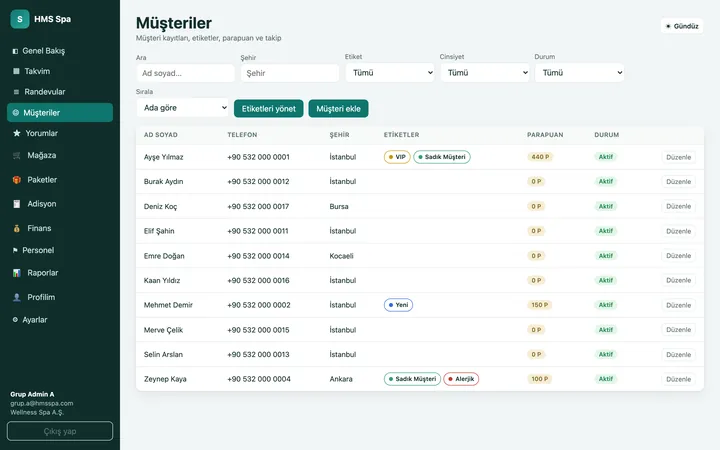Click the Takvim calendar icon
Viewport: 720px width, 450px height.
(x=16, y=71)
